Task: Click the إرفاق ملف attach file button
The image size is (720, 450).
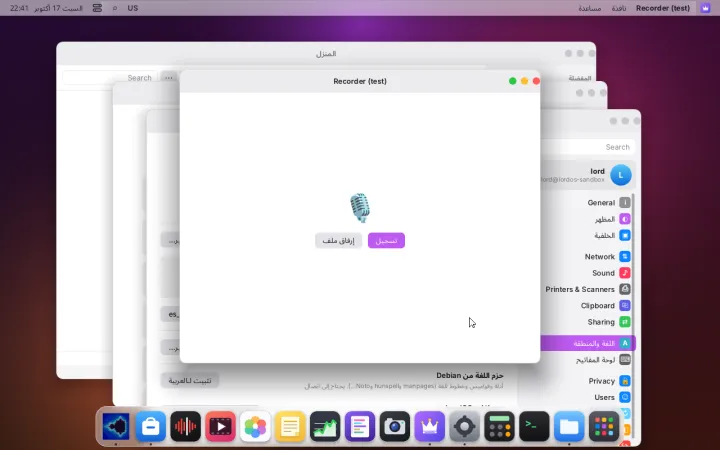Action: (338, 241)
